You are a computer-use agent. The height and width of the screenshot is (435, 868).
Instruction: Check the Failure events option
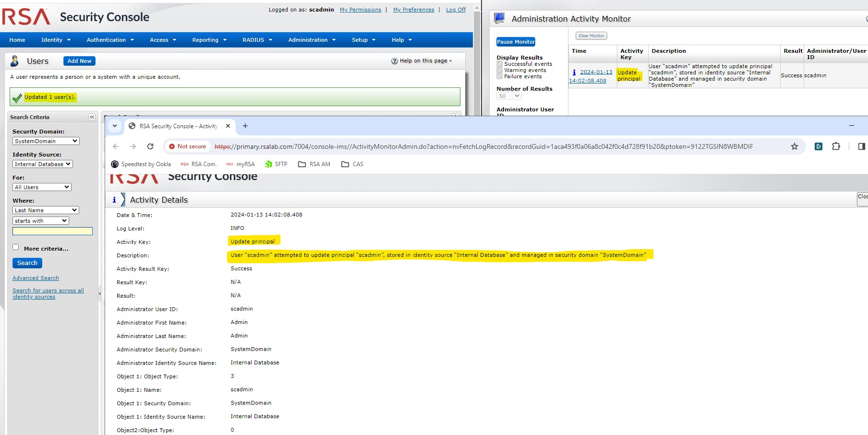tap(499, 76)
